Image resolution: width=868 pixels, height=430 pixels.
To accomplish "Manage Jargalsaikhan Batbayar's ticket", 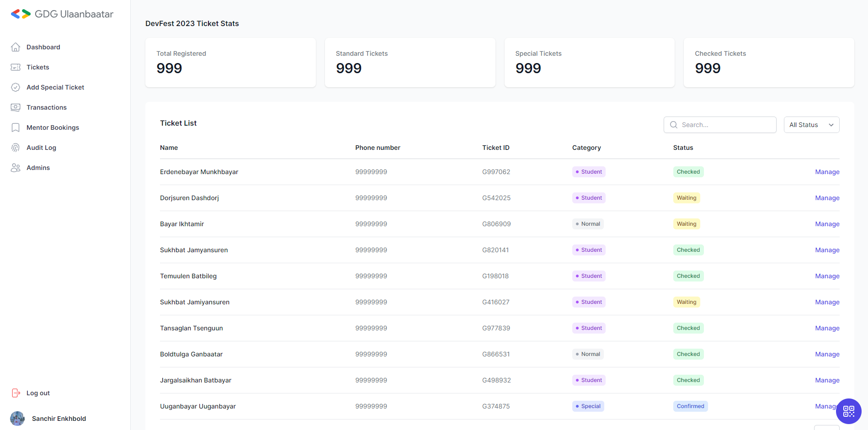I will tap(827, 380).
